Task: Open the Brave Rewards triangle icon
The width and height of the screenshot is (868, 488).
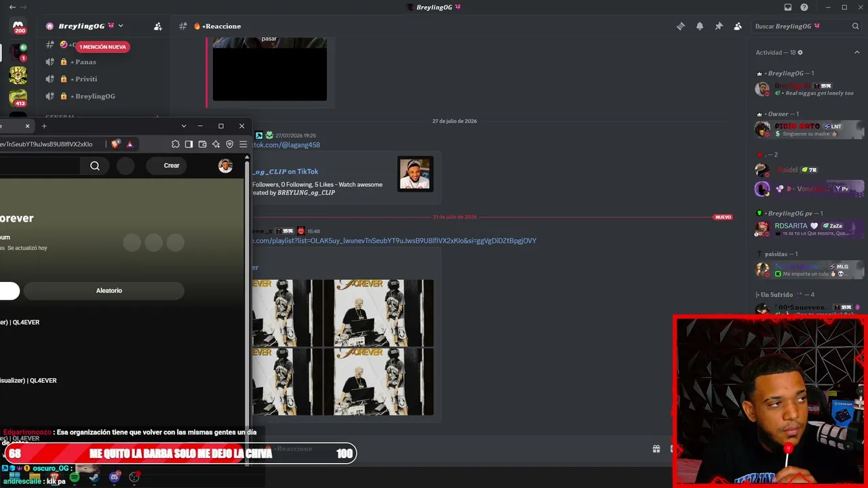Action: [x=130, y=144]
